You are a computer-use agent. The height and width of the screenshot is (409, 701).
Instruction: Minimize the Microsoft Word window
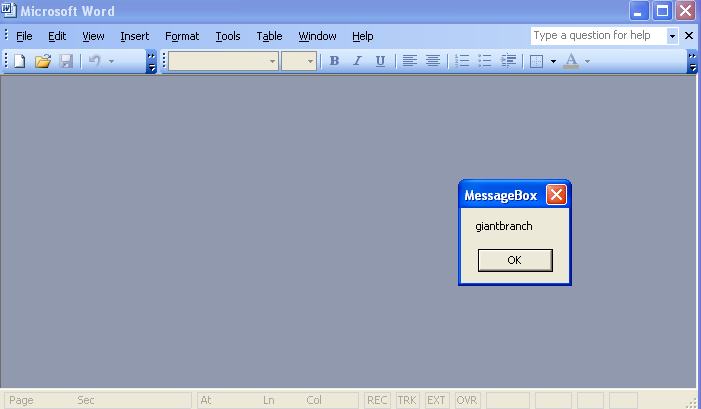tap(639, 11)
